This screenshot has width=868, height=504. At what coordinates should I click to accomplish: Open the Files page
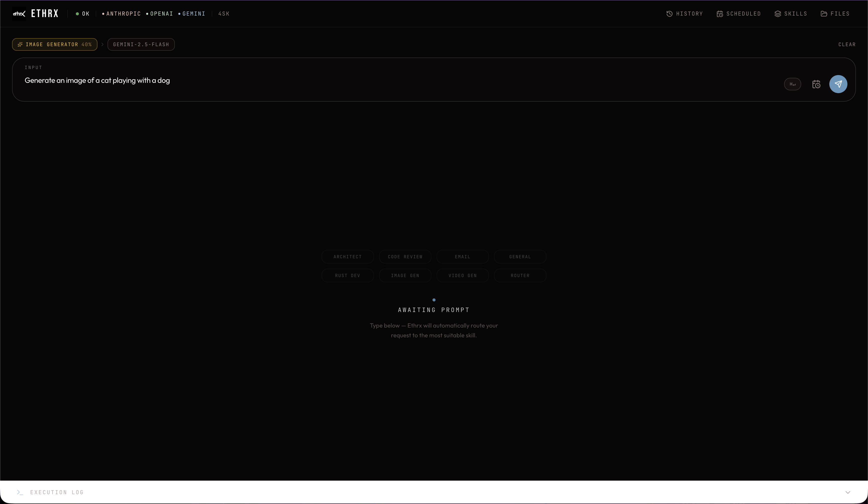pos(835,14)
